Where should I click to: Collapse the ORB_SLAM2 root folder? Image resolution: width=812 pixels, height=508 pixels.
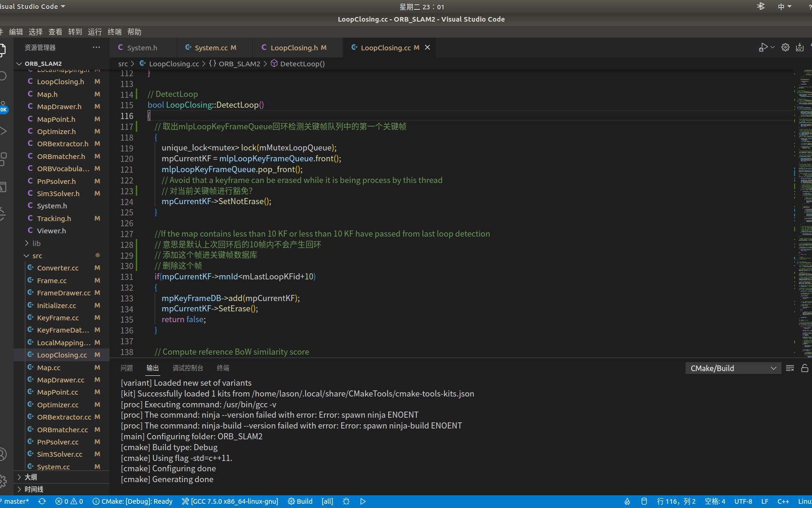coord(62,63)
